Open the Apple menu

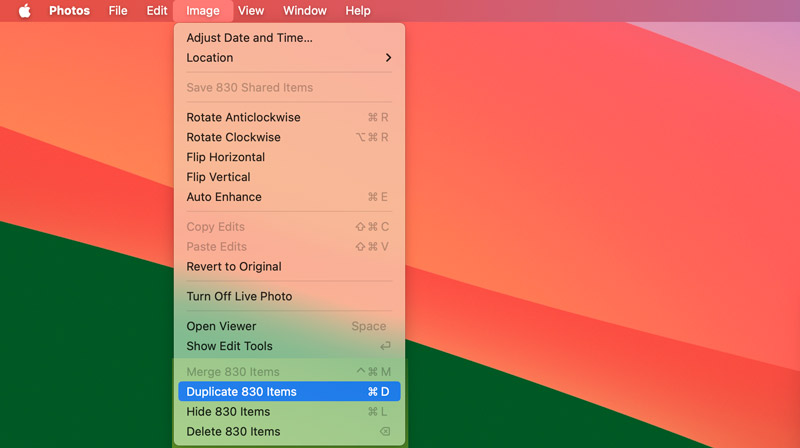[x=24, y=11]
